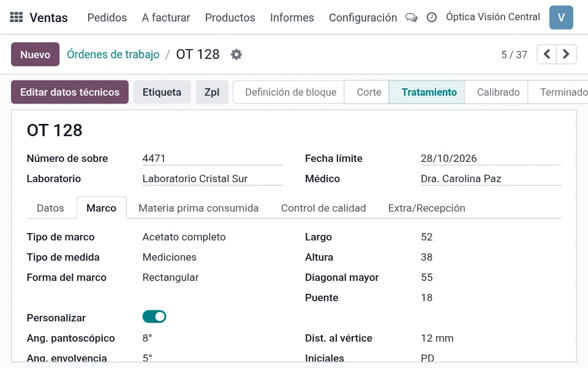The image size is (588, 368).
Task: Click the user avatar V
Action: pyautogui.click(x=561, y=17)
